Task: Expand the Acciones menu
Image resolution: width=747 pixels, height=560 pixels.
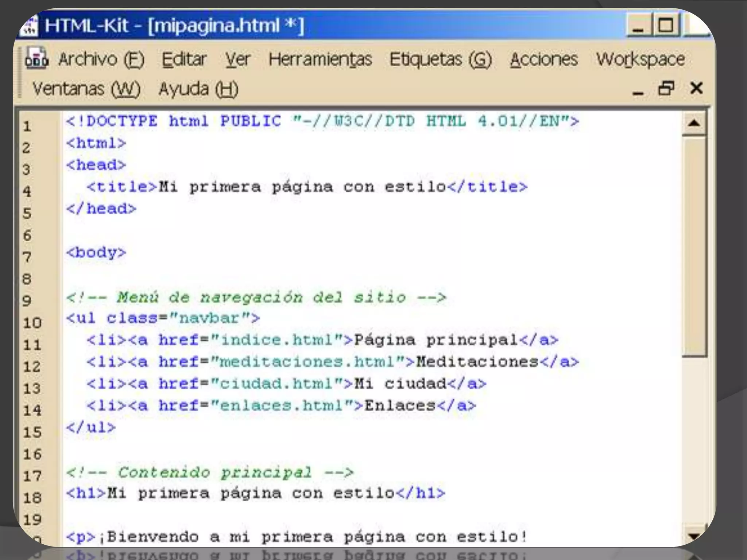Action: point(544,59)
